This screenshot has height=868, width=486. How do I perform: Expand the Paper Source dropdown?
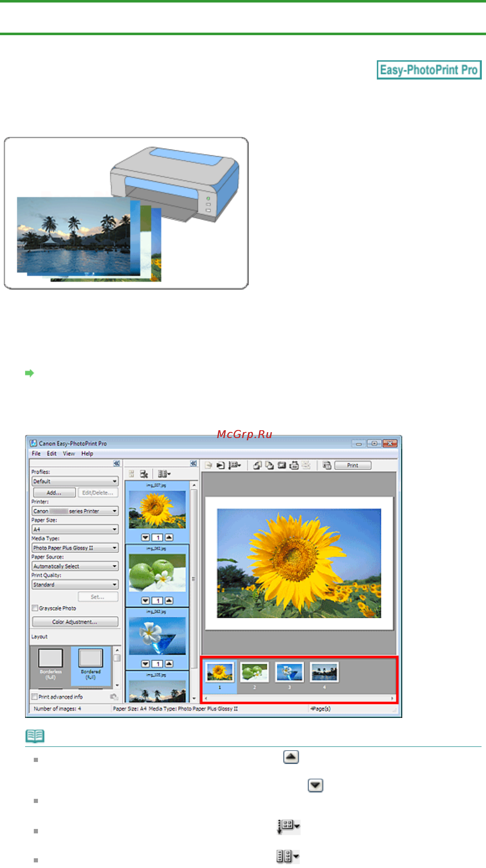[75, 566]
